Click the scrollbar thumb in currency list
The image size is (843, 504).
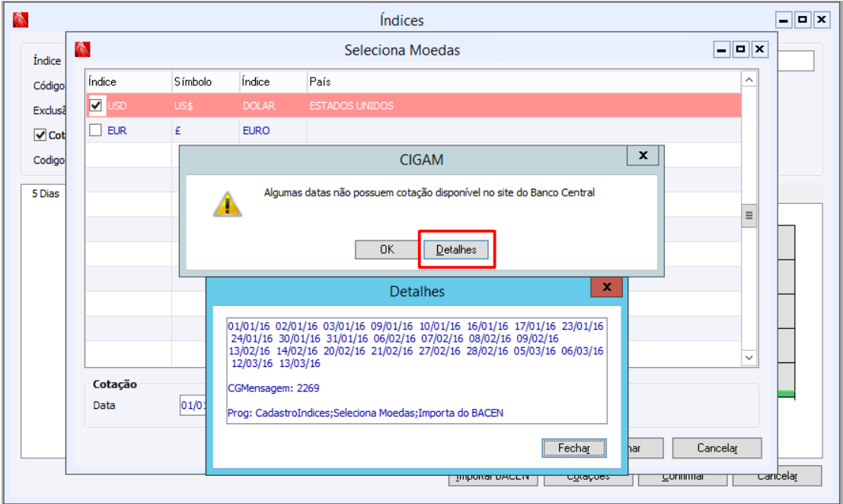(749, 215)
